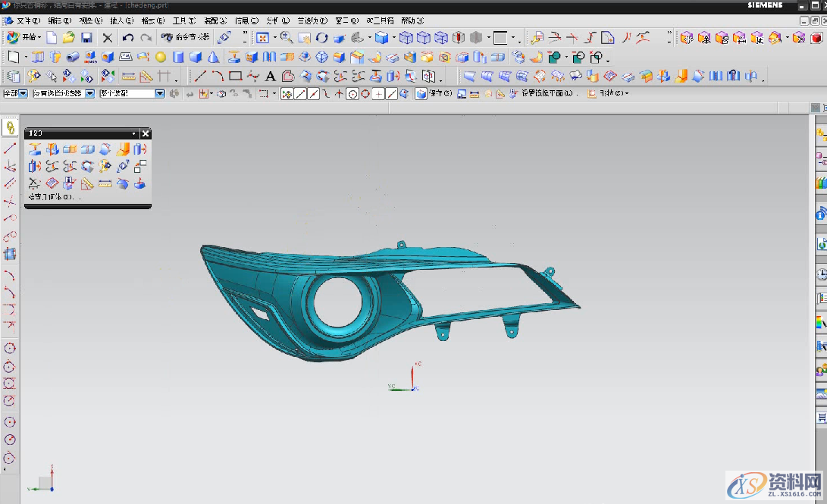Click the Cone feature icon
Image resolution: width=827 pixels, height=504 pixels.
(x=213, y=57)
